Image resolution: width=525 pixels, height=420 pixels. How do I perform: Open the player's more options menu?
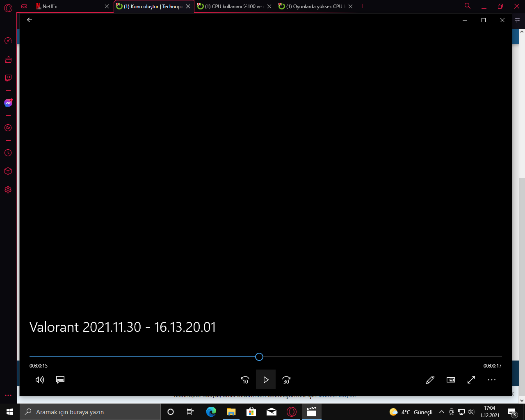[492, 380]
